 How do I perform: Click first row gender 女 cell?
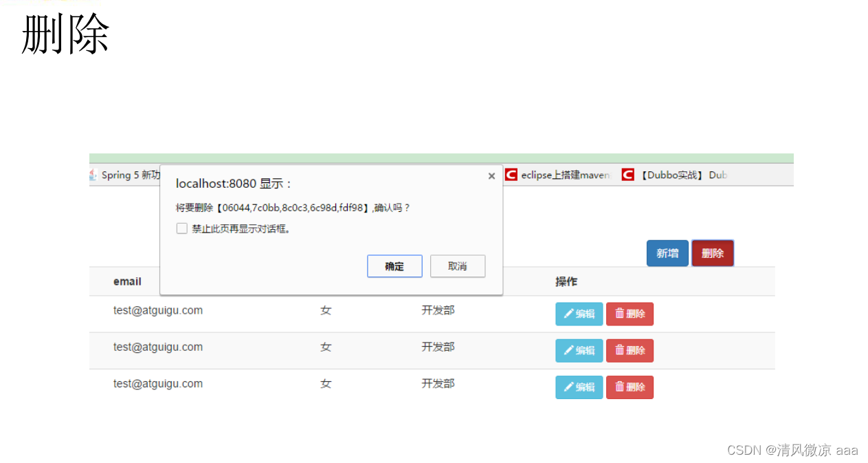(326, 310)
